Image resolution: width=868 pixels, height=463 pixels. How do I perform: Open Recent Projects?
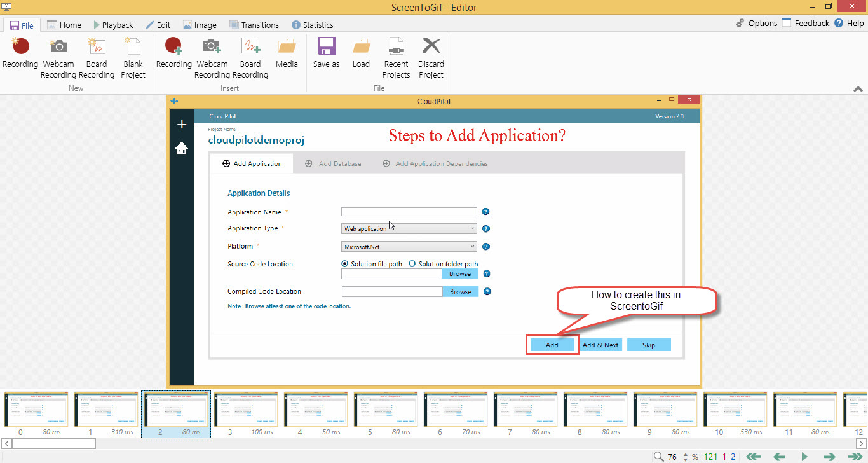point(397,57)
